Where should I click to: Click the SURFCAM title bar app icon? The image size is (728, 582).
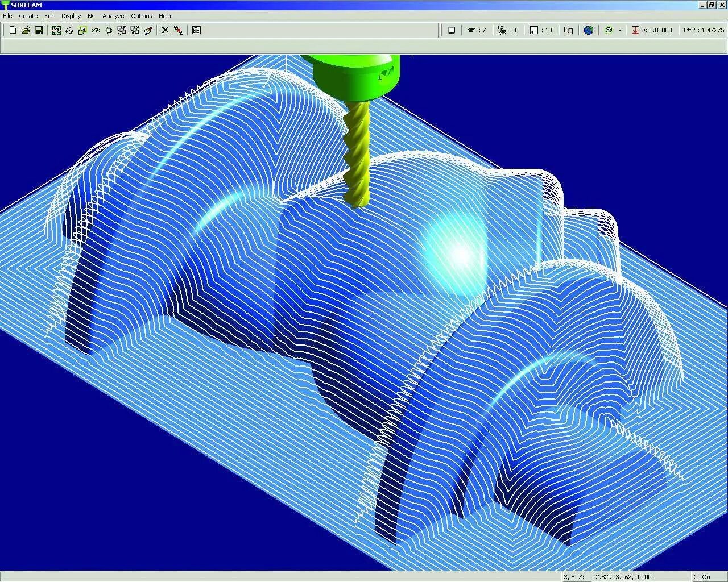pyautogui.click(x=6, y=5)
